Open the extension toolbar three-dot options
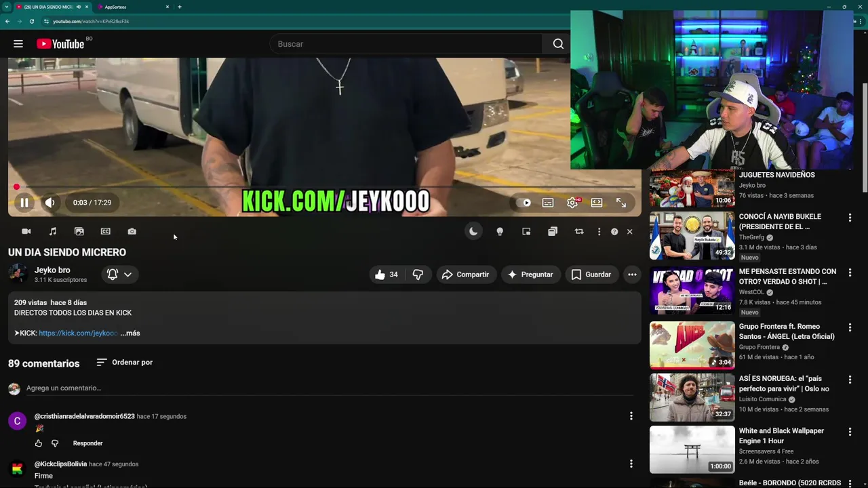This screenshot has width=868, height=488. (599, 232)
